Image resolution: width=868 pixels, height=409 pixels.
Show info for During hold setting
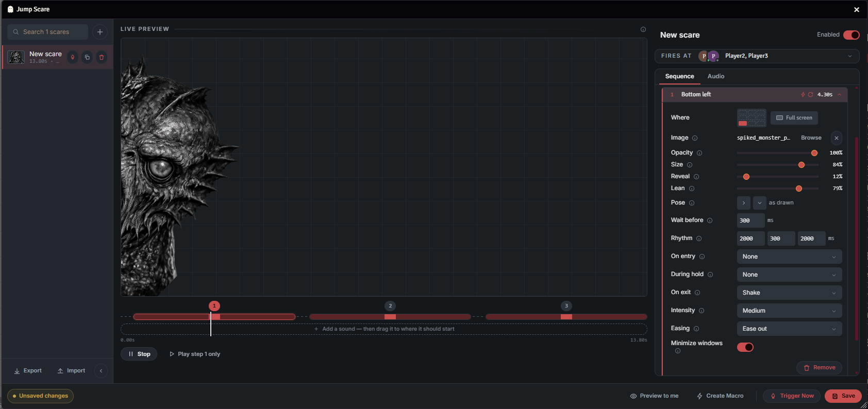(x=710, y=275)
